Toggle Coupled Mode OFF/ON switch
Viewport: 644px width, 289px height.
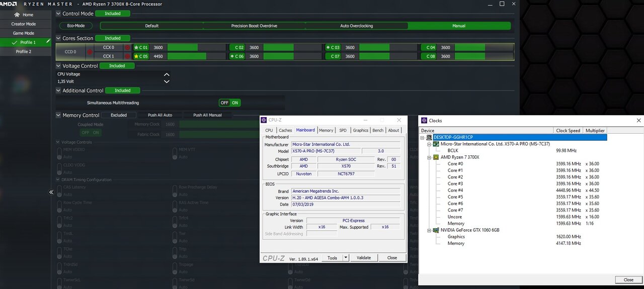click(90, 133)
